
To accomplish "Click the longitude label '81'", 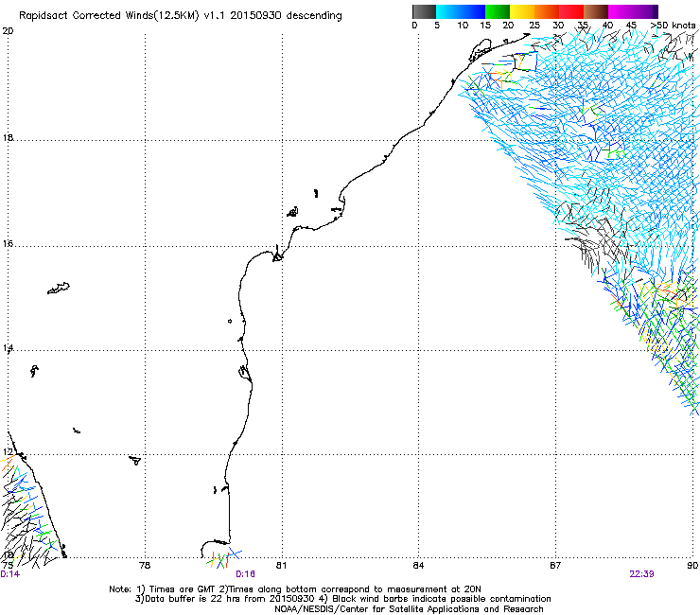I will 281,566.
